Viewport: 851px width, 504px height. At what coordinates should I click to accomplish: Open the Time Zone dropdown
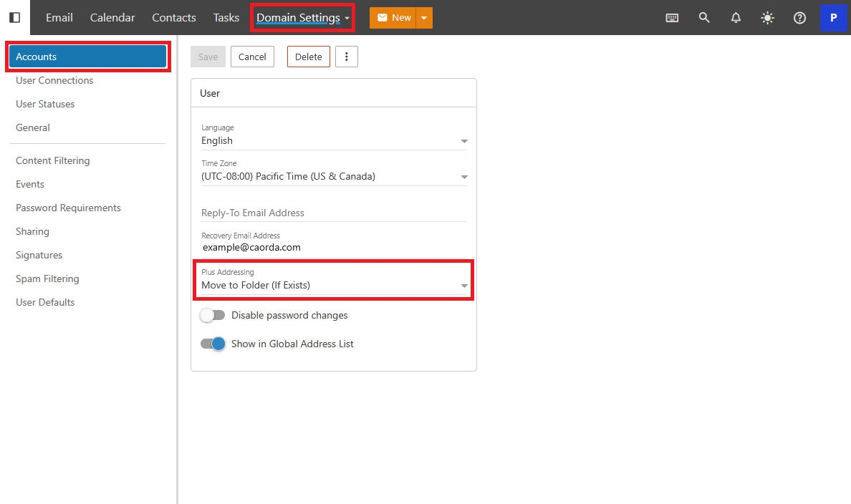333,177
